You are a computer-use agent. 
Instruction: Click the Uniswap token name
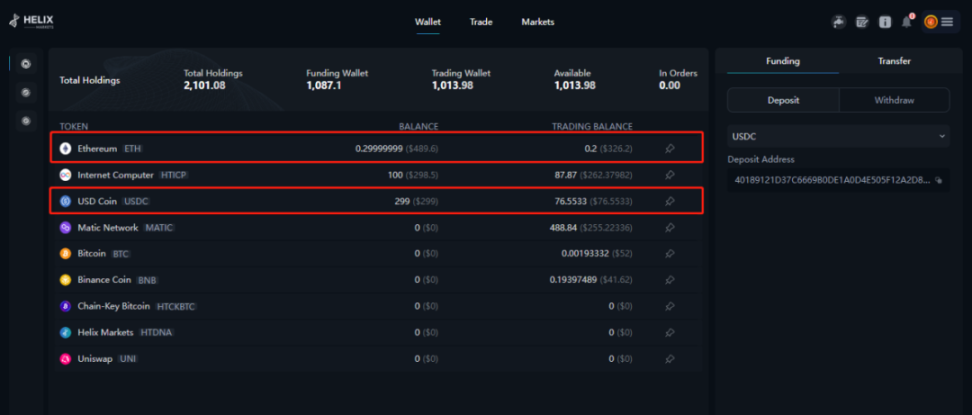(95, 359)
